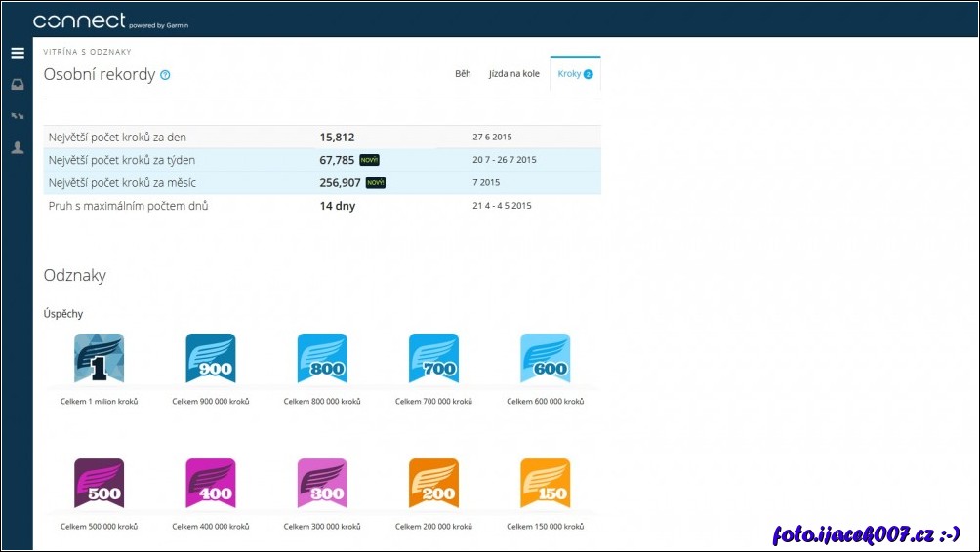The width and height of the screenshot is (980, 552).
Task: Click the weekly steps record row
Action: point(322,160)
